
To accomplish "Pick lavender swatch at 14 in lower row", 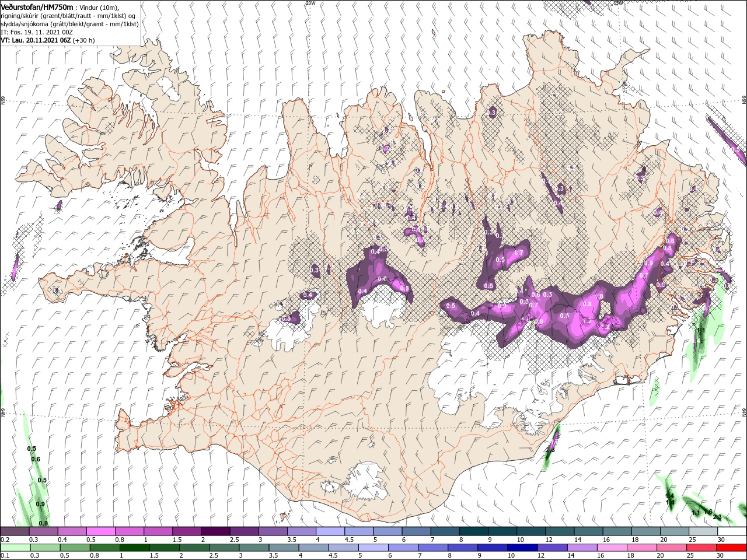I will coord(582,547).
